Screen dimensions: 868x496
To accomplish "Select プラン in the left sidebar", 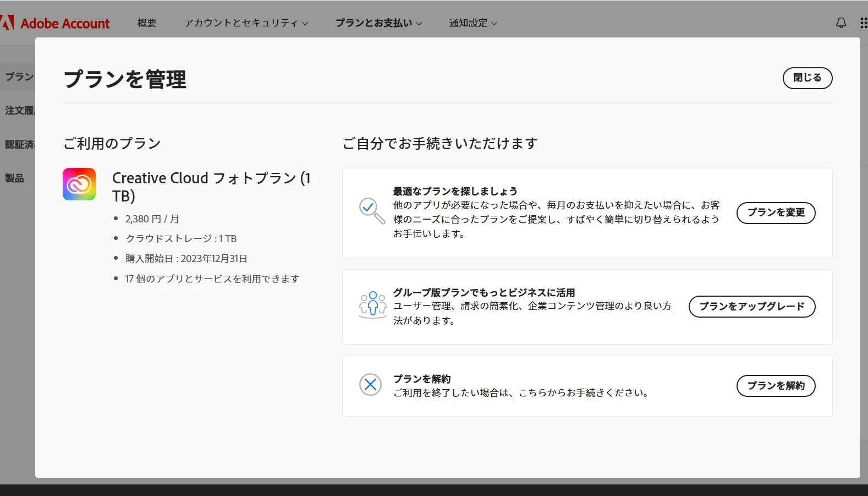I will pos(20,77).
